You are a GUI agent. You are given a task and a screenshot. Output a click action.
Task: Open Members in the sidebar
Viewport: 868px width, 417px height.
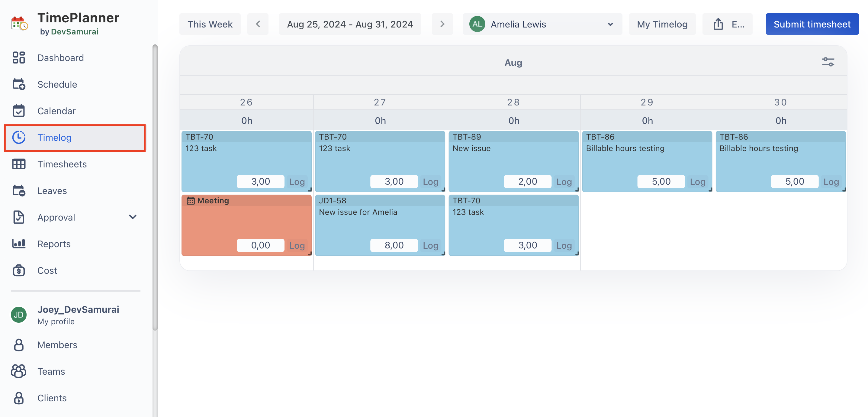(x=57, y=344)
